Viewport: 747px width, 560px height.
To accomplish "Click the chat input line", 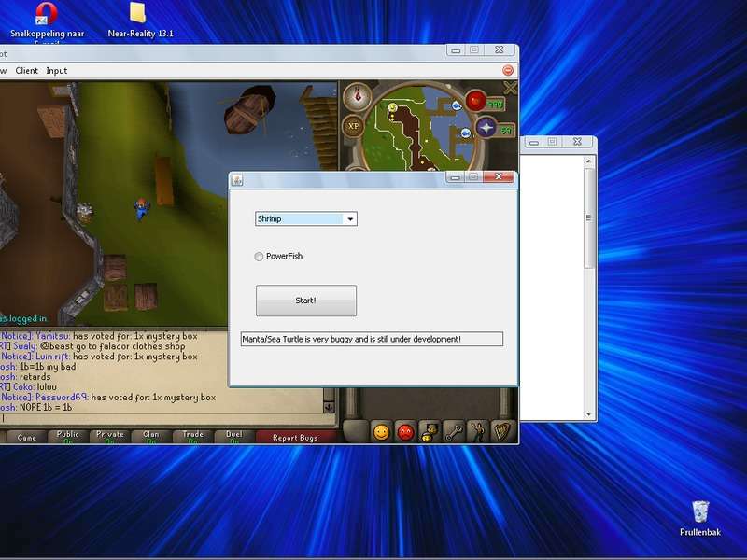I will click(x=162, y=418).
